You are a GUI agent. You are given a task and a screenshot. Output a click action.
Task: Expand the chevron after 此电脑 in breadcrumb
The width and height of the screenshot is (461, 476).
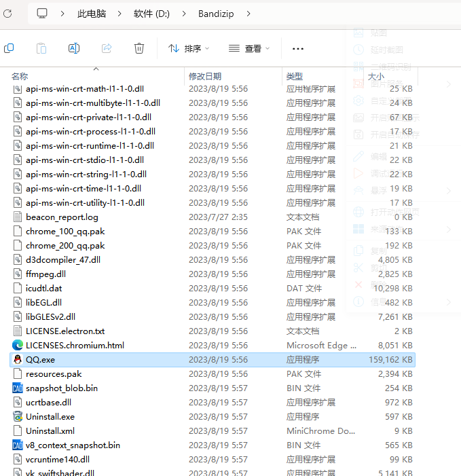click(x=119, y=14)
